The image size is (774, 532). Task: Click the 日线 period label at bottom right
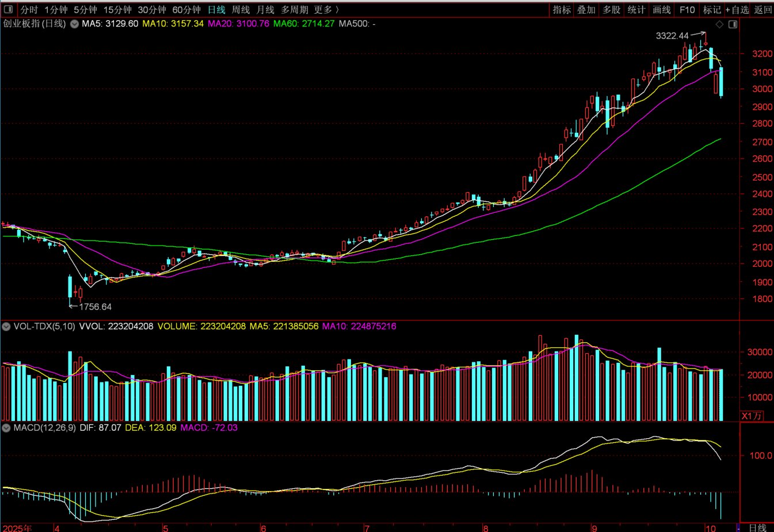[757, 527]
